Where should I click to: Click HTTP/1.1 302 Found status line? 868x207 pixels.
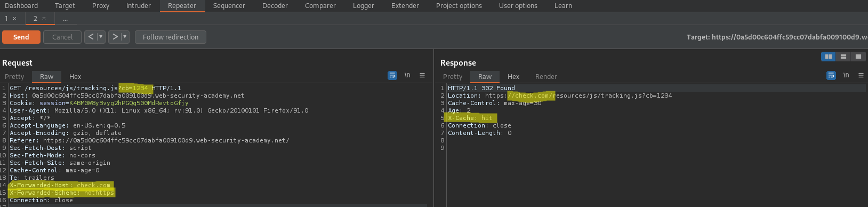coord(481,88)
